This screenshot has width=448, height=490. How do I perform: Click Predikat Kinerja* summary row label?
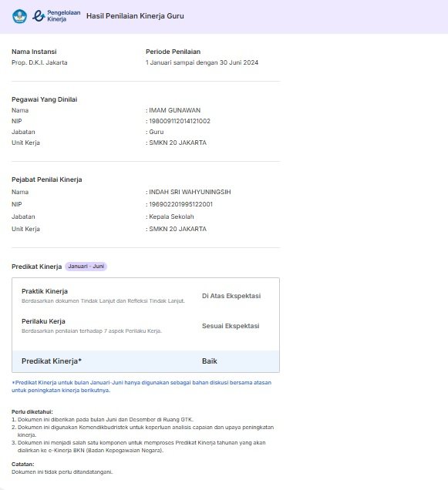(52, 361)
